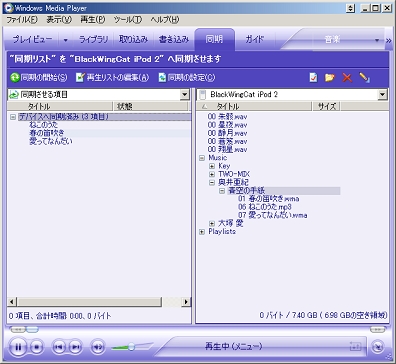Click the seek bar thumb above the pause button

point(32,330)
